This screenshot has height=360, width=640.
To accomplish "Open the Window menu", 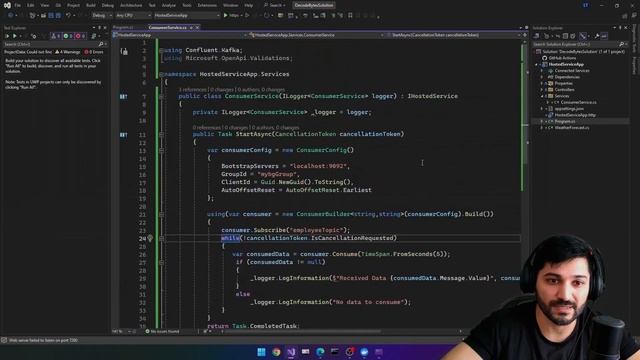I will click(231, 5).
